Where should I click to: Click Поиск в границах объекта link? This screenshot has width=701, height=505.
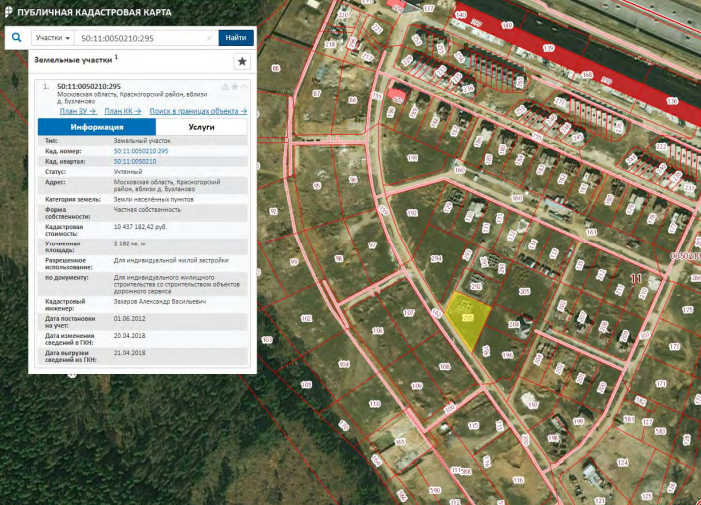click(198, 111)
